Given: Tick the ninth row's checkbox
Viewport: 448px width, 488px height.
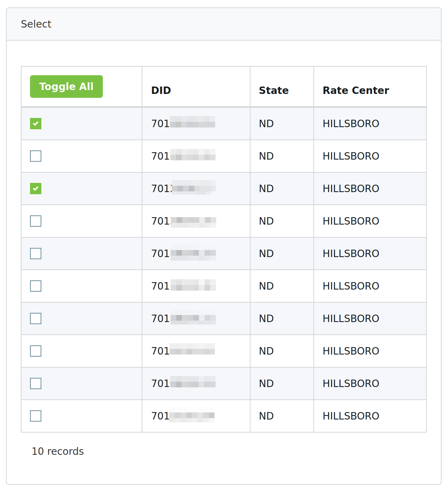Looking at the screenshot, I should pyautogui.click(x=36, y=383).
